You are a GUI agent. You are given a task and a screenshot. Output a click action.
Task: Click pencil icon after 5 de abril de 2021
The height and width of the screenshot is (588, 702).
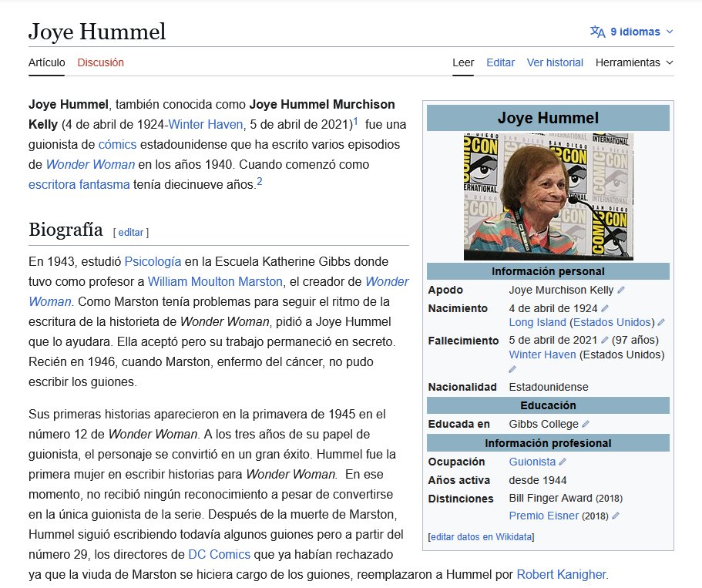[x=604, y=341]
